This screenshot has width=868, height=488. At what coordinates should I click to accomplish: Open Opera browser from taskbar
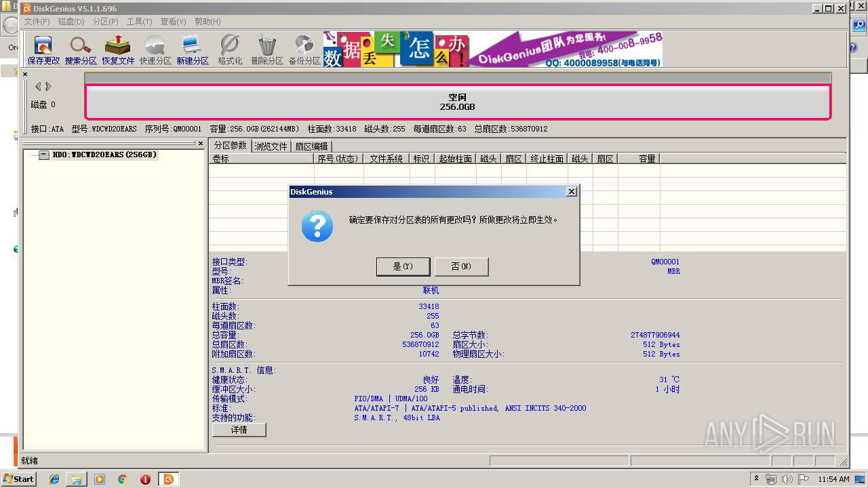(x=145, y=479)
